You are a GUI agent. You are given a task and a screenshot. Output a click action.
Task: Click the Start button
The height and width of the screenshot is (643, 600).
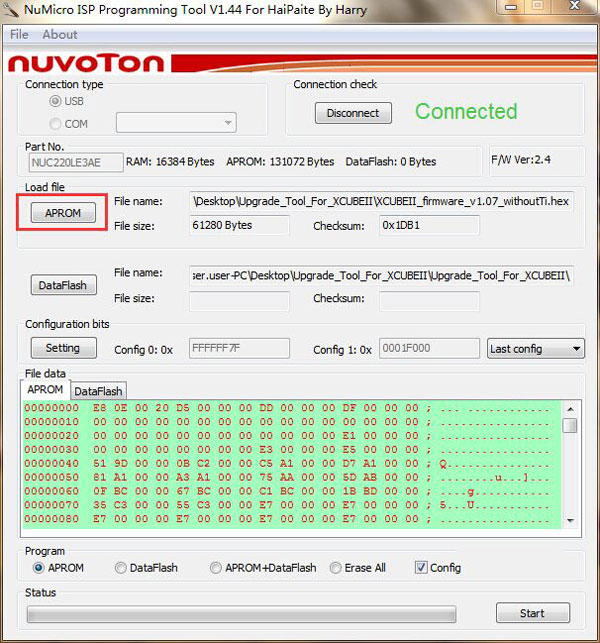coord(533,613)
